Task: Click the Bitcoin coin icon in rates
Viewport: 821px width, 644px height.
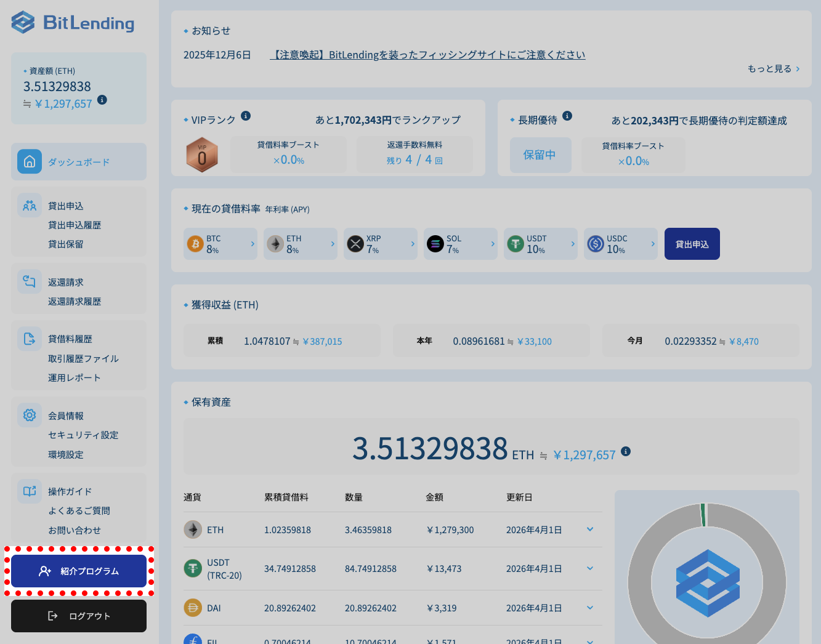Action: [x=195, y=244]
